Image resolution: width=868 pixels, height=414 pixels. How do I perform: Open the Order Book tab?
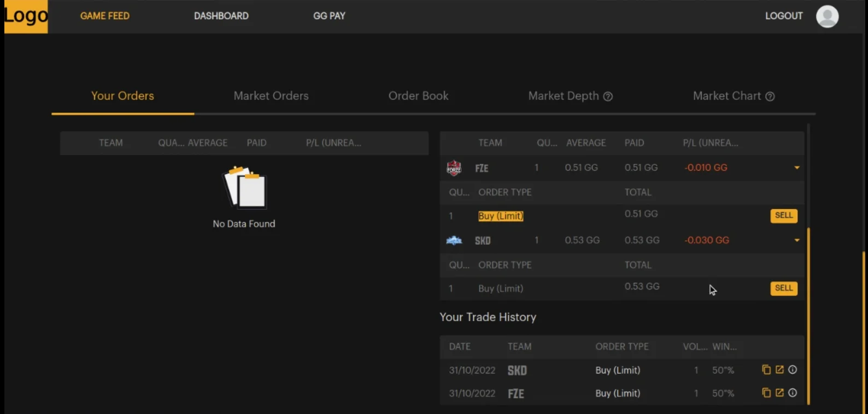pyautogui.click(x=418, y=96)
